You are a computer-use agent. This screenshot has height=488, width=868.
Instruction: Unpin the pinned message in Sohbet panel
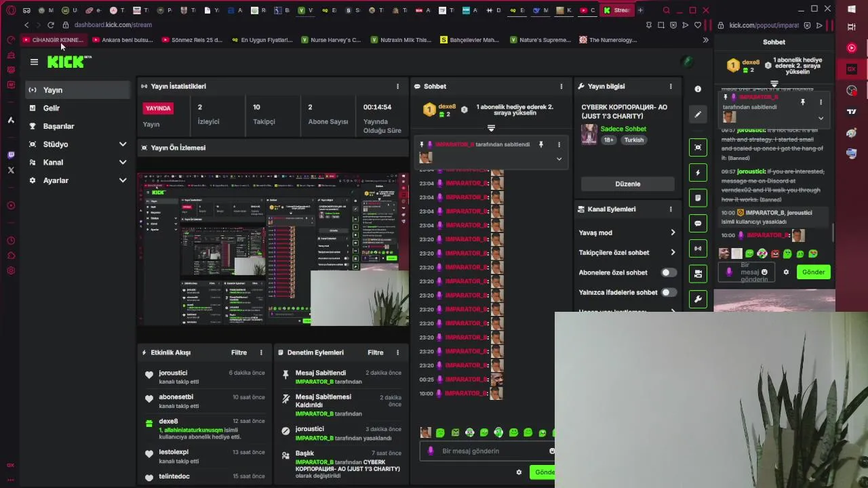(x=540, y=144)
